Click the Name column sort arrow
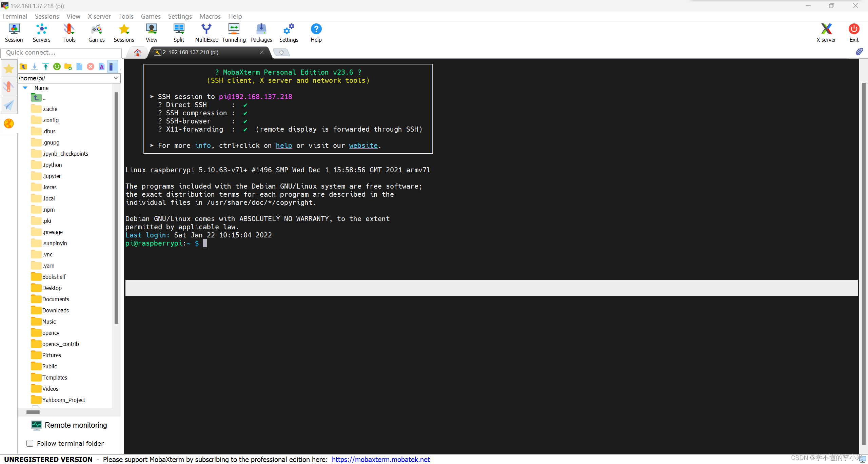This screenshot has width=868, height=464. point(25,88)
